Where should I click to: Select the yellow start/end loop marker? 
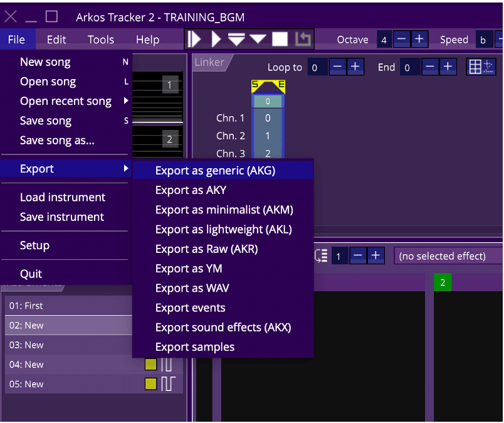point(268,87)
